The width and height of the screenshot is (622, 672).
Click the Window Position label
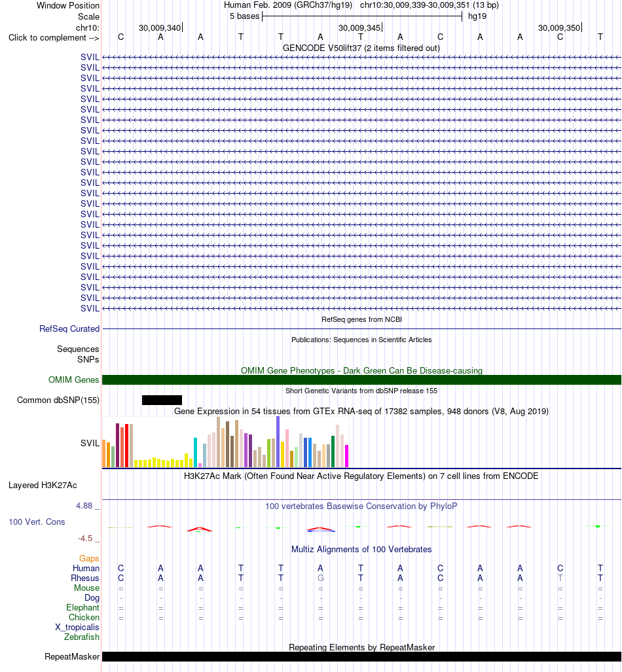pyautogui.click(x=68, y=6)
